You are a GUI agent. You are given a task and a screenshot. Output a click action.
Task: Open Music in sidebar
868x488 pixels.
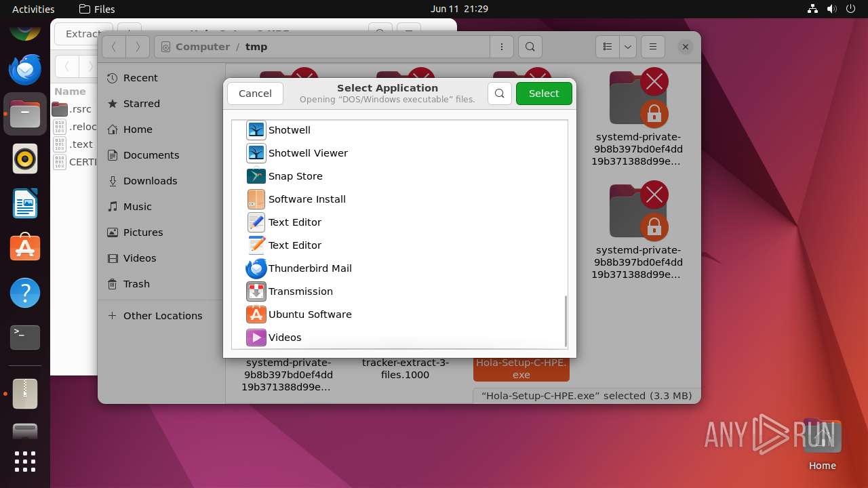pos(161,207)
